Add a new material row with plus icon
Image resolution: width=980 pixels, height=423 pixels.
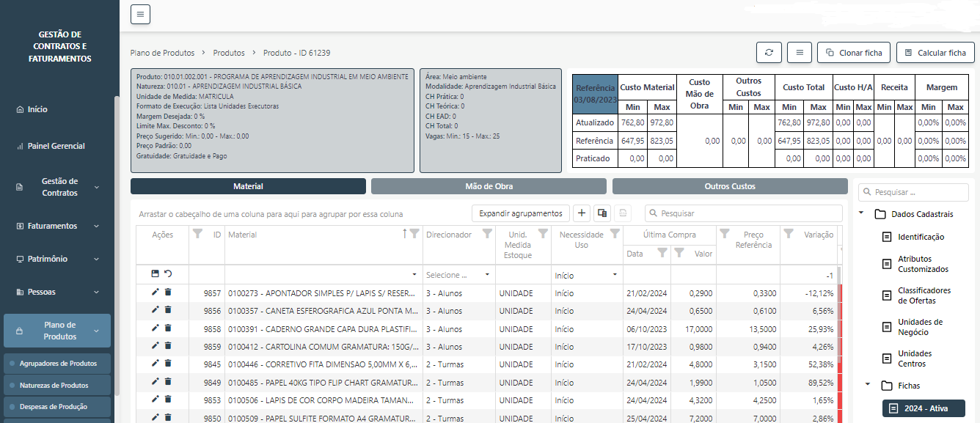coord(581,213)
